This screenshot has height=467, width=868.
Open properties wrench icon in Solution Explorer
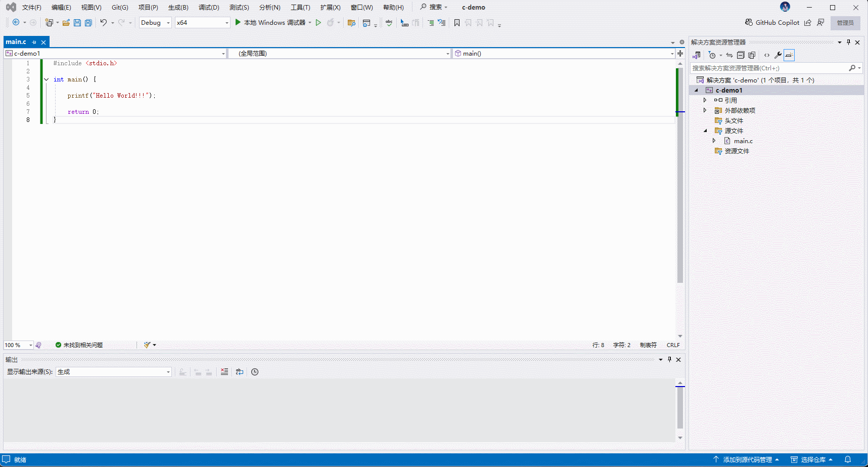click(778, 55)
